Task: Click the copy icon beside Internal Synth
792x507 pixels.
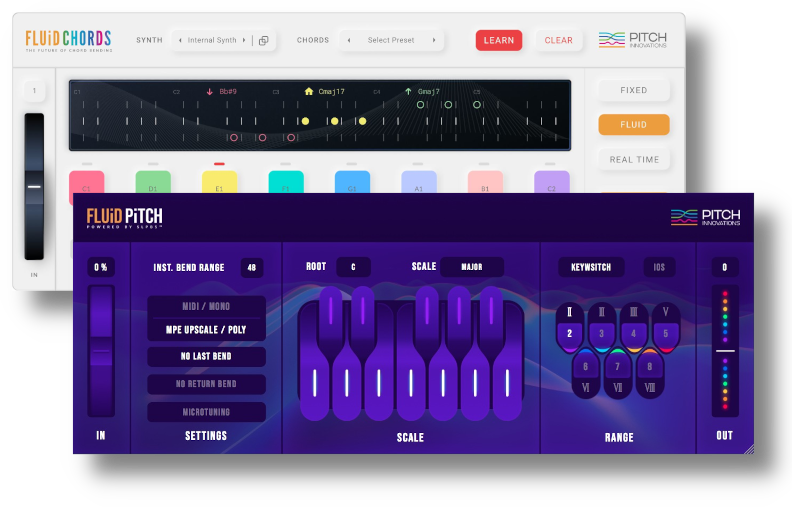Action: 263,41
